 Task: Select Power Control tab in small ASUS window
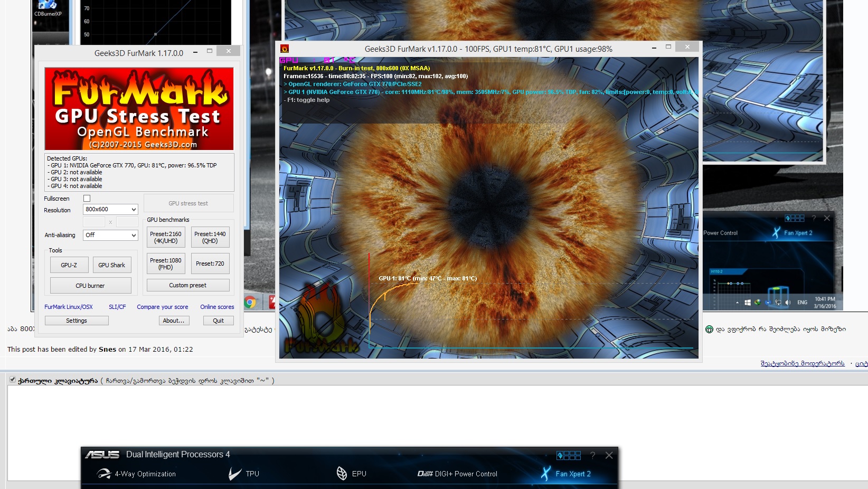pyautogui.click(x=720, y=233)
